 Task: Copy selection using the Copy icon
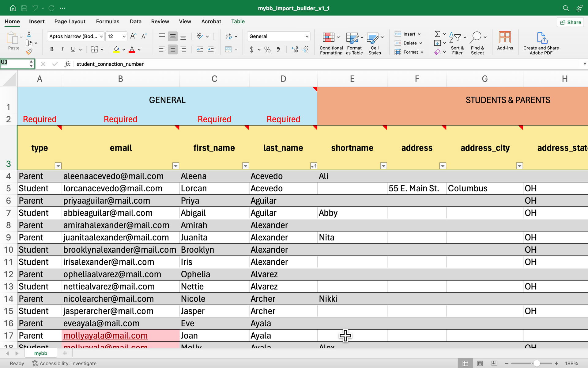pos(29,43)
